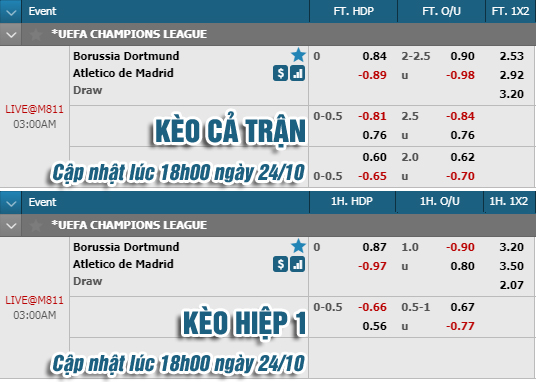The height and width of the screenshot is (382, 536).
Task: Pick full-time 1X2 draw odds 3.20
Action: [511, 94]
